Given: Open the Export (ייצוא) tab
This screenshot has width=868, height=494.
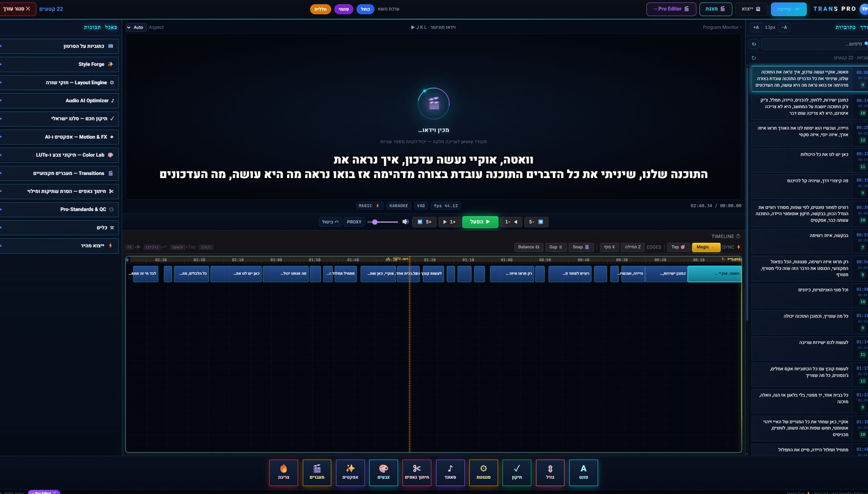Looking at the screenshot, I should (x=751, y=9).
